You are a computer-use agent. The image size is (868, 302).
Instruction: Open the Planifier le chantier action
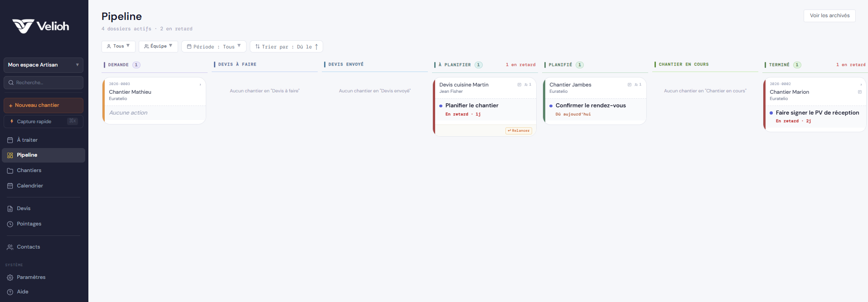coord(471,105)
